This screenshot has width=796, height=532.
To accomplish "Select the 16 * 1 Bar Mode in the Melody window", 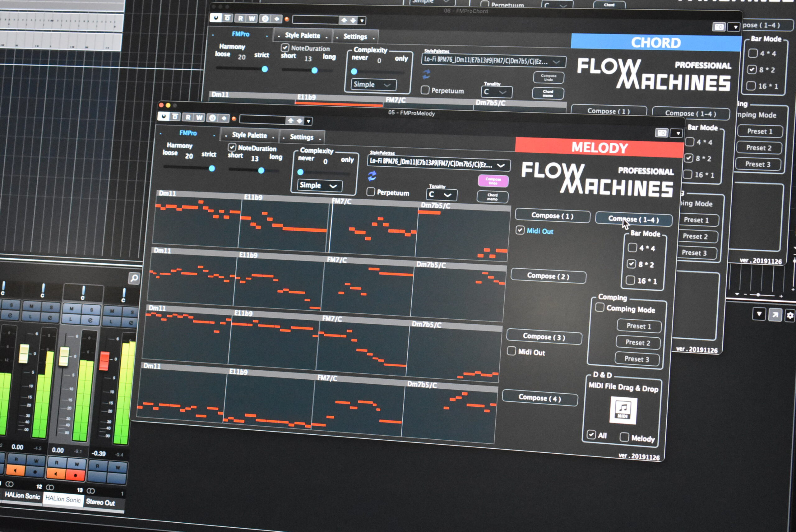I will [630, 280].
